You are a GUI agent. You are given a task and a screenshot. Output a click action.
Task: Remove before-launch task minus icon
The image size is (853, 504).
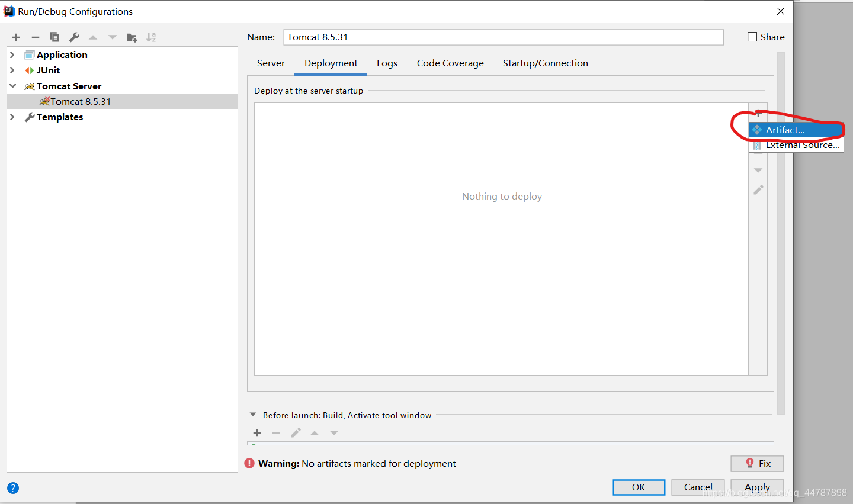point(276,433)
